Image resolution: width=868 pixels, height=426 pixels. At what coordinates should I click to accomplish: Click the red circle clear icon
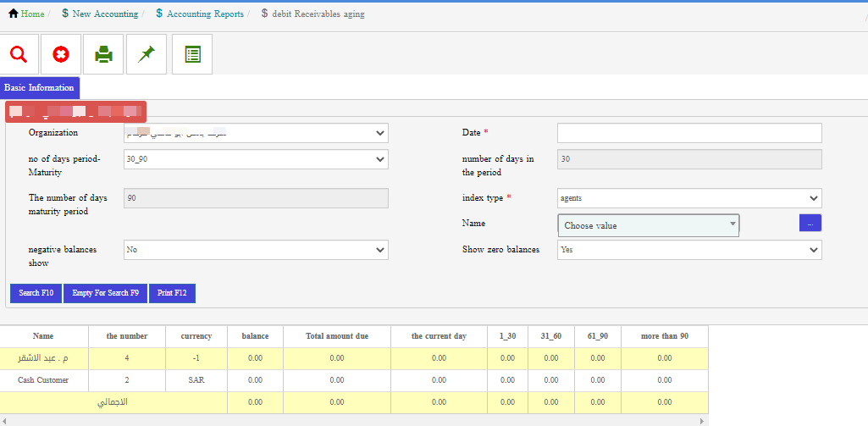[61, 54]
